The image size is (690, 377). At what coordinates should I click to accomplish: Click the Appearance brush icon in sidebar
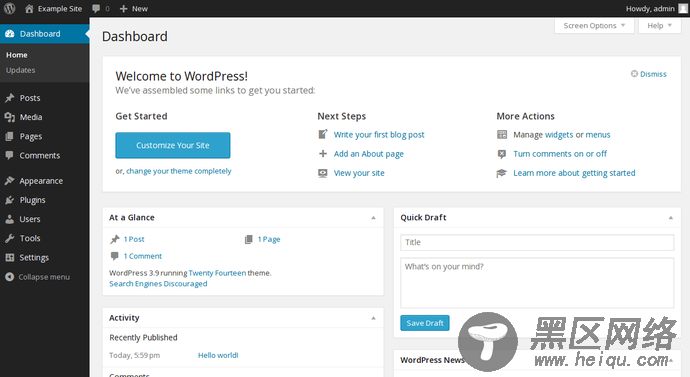(x=10, y=181)
